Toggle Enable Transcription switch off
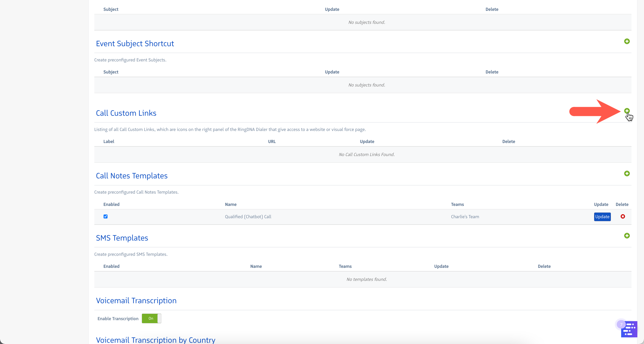Viewport: 644px width, 344px height. pyautogui.click(x=152, y=318)
